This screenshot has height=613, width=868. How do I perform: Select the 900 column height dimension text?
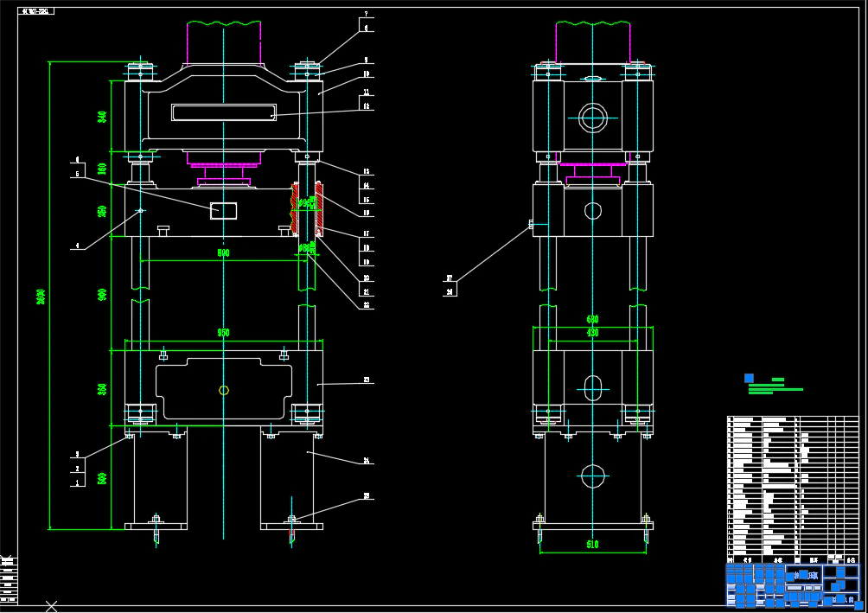click(102, 295)
